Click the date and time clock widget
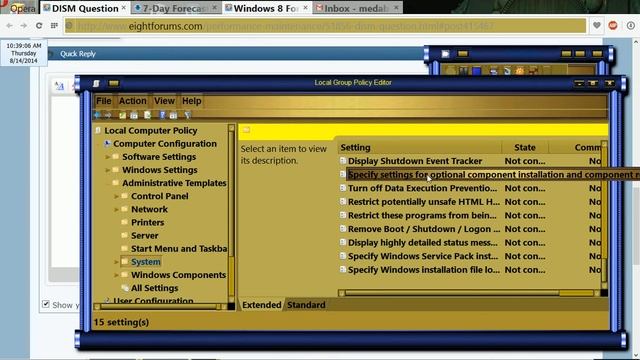Screen dimensions: 640x360 point(24,53)
